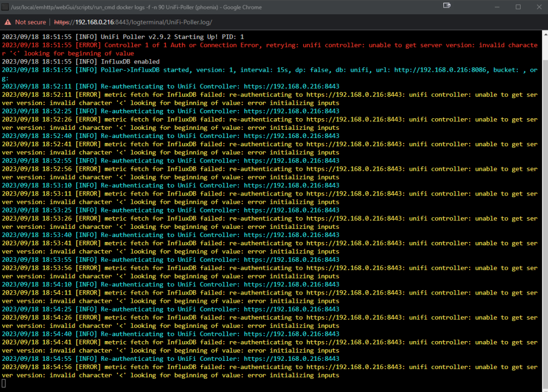The height and width of the screenshot is (392, 548).
Task: Click the 18:52:25 Re-authenticating INFO line
Action: 170,111
